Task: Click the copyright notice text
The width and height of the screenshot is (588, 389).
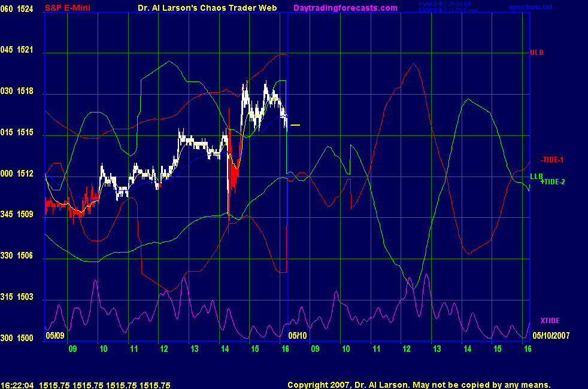Action: pos(419,385)
